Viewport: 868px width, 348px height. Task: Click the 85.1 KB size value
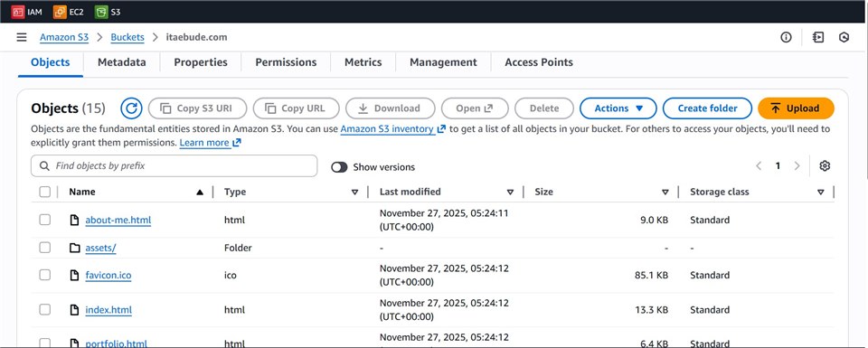pyautogui.click(x=651, y=276)
